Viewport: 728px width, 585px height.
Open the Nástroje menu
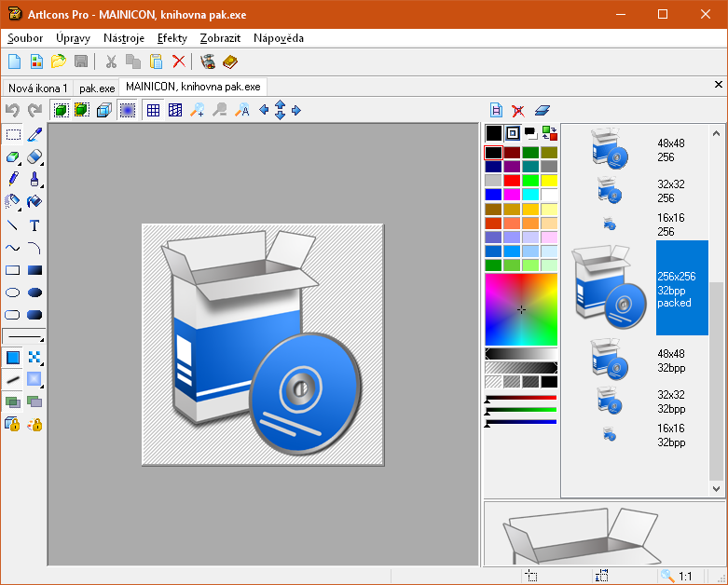tap(124, 38)
